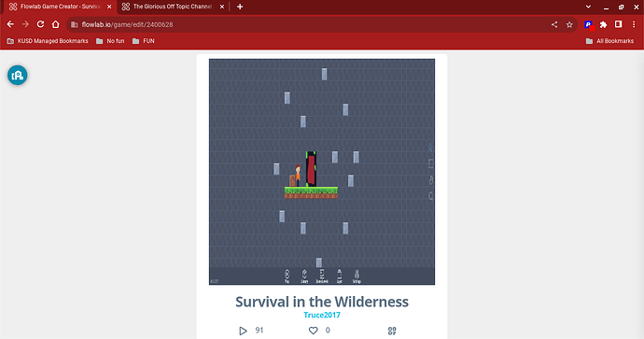Click the Play button in the editor toolbar
Screen dimensions: 644x339
point(287,275)
